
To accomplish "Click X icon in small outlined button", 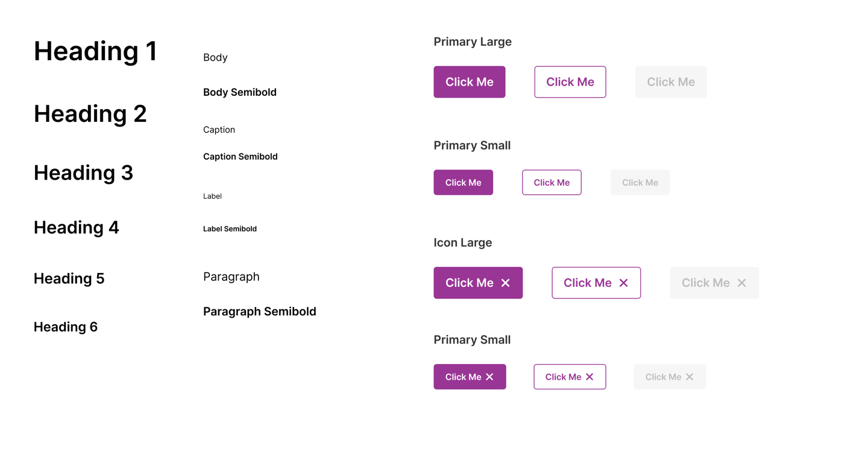I will (590, 377).
